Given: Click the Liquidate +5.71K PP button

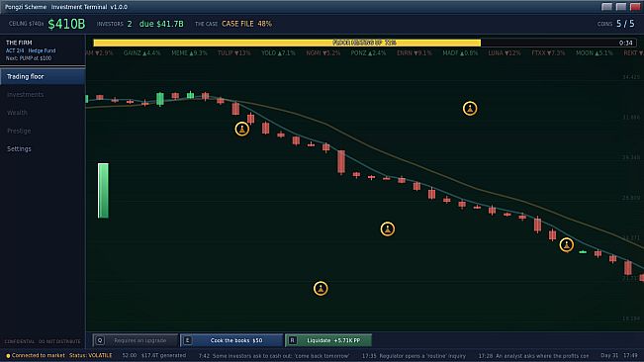Looking at the screenshot, I should click(328, 340).
